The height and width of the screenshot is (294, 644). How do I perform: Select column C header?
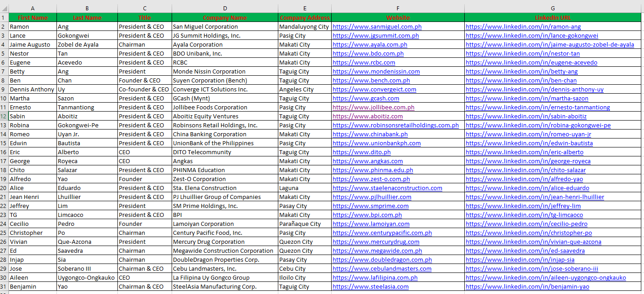(145, 8)
